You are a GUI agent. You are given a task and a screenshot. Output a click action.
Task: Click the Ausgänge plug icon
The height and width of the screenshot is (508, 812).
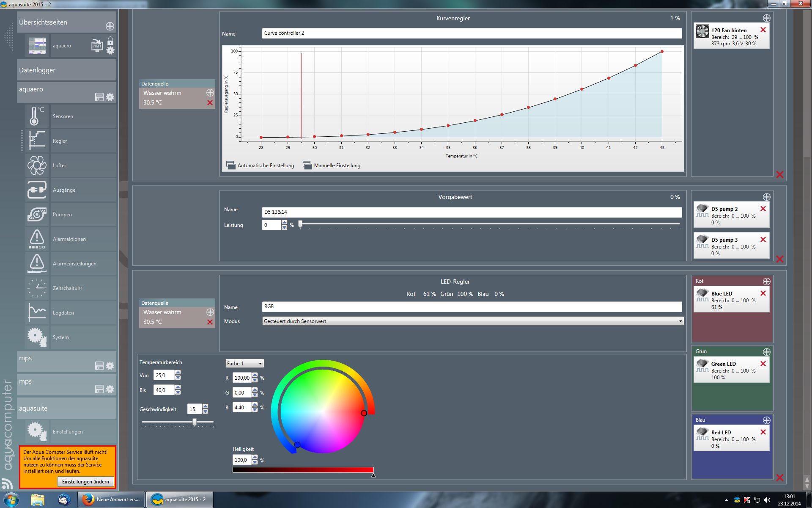36,190
